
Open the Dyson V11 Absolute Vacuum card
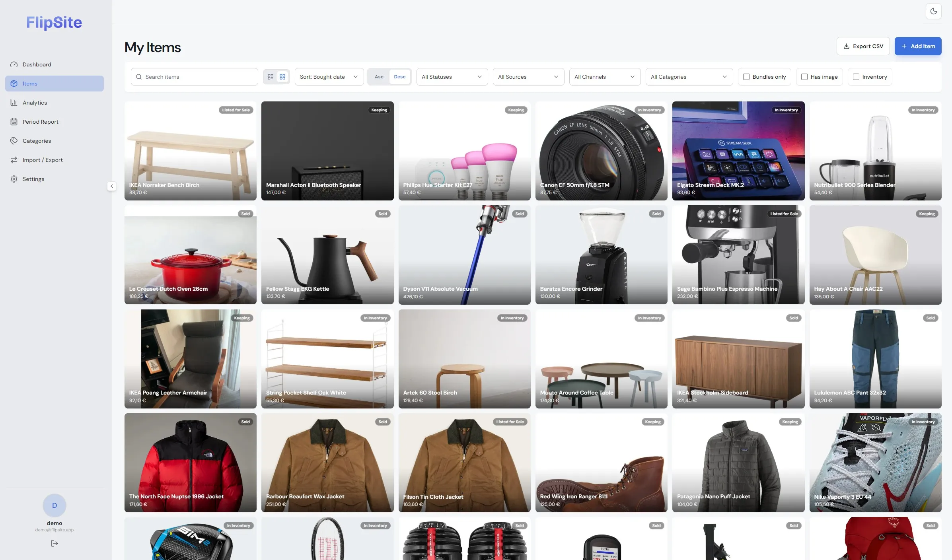point(464,255)
